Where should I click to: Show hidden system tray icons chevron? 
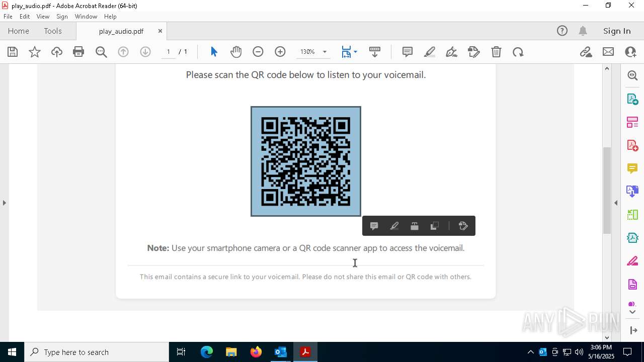(x=531, y=352)
